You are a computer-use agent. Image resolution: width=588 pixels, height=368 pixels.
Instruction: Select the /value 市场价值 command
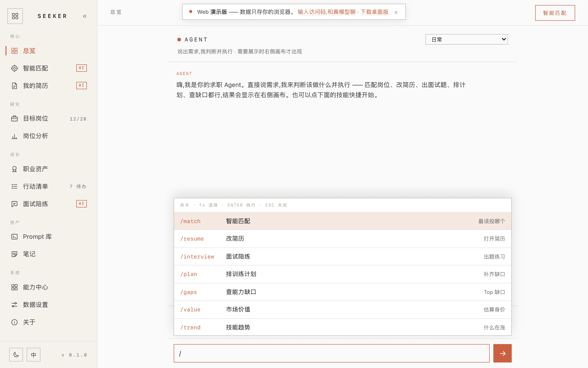(343, 310)
